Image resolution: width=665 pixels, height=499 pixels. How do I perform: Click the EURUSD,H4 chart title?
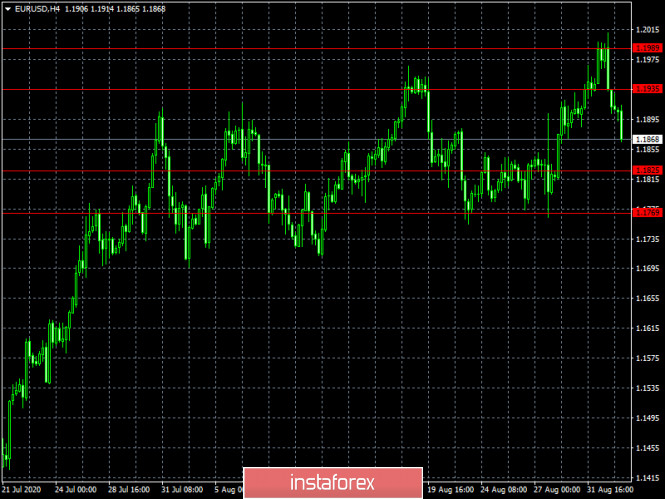tap(37, 9)
